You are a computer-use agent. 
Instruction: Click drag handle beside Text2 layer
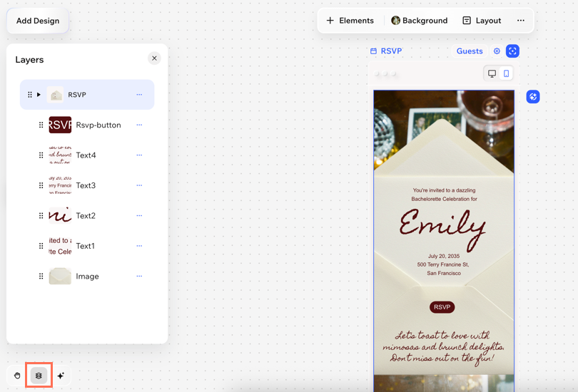pyautogui.click(x=41, y=215)
